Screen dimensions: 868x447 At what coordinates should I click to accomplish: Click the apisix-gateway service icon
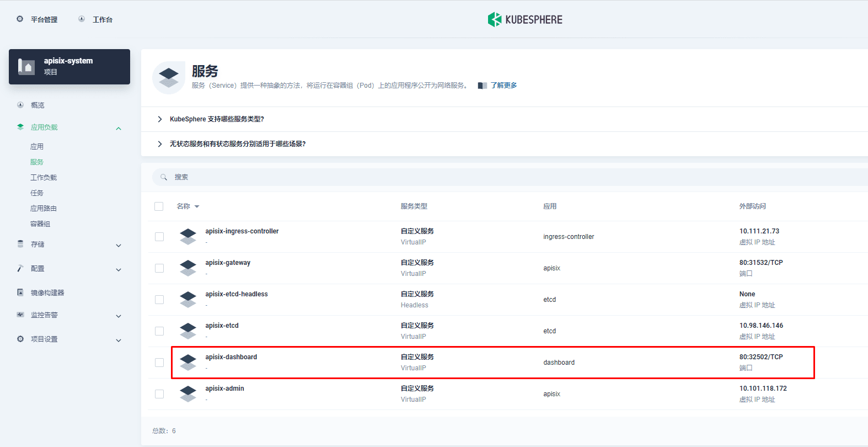click(x=188, y=268)
